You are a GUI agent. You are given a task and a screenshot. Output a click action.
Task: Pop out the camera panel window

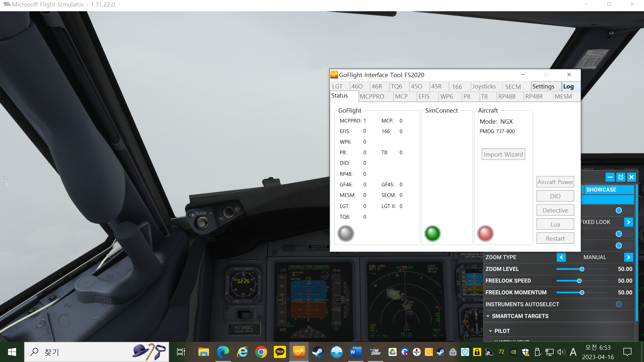pos(621,177)
